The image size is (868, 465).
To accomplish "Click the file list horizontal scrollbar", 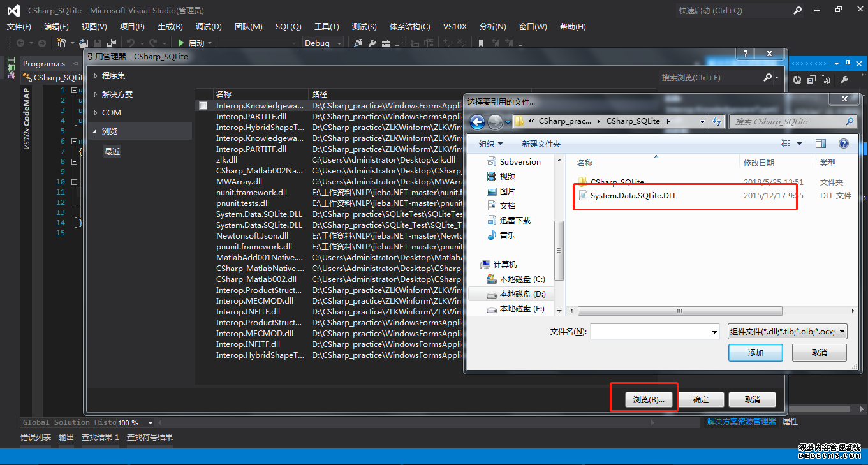I will click(x=680, y=311).
